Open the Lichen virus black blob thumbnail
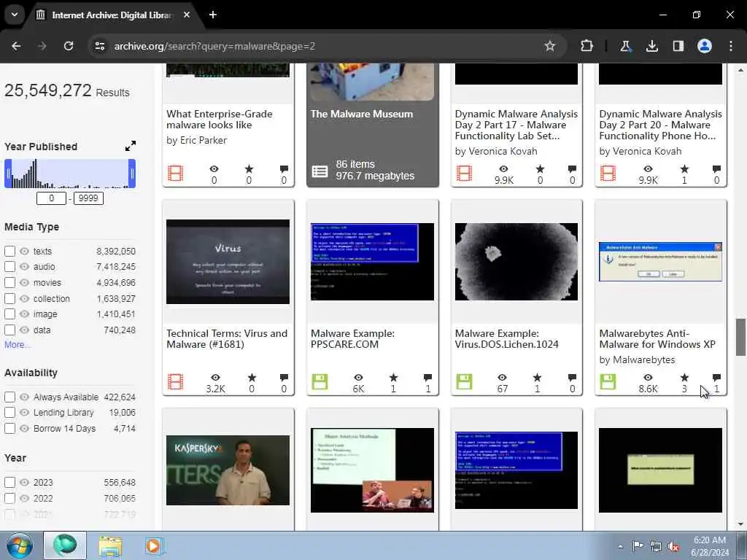This screenshot has width=747, height=560. coord(516,262)
